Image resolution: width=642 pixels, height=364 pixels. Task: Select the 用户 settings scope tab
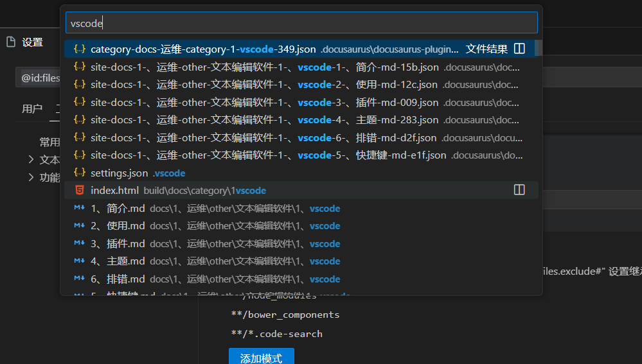click(x=32, y=108)
